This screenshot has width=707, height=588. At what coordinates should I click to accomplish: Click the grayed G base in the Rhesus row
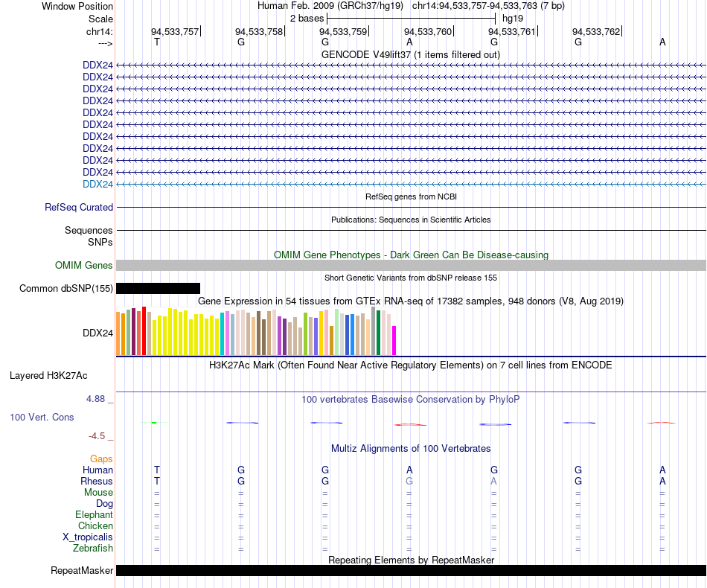point(409,481)
